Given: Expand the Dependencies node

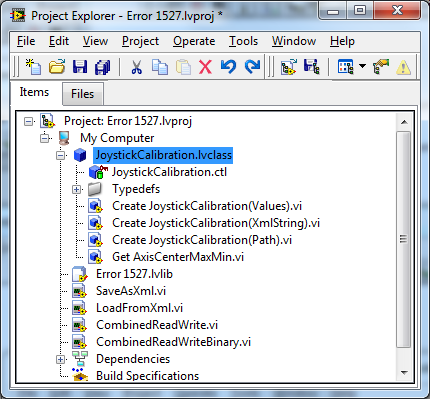Looking at the screenshot, I should pyautogui.click(x=60, y=359).
